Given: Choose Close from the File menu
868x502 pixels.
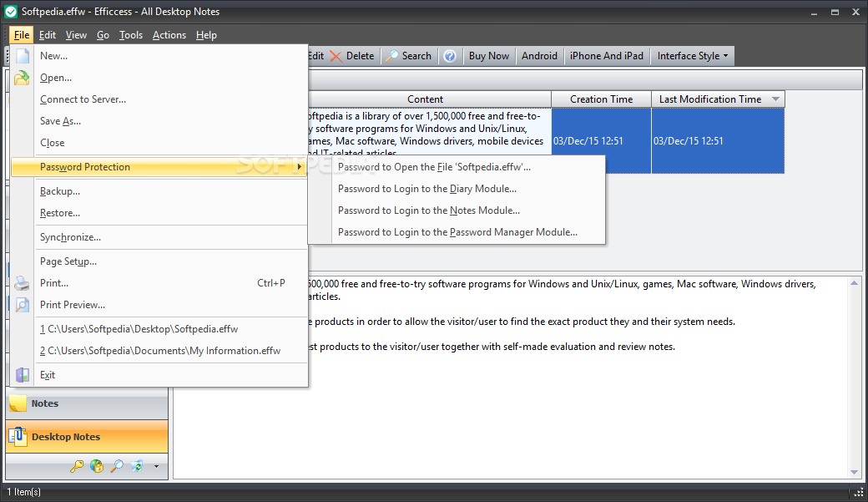Looking at the screenshot, I should coord(159,142).
